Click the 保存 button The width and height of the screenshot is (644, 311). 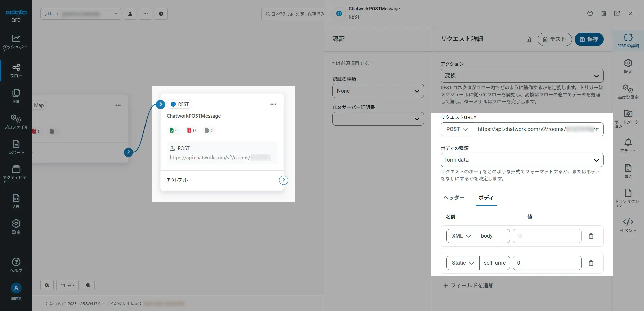click(589, 39)
